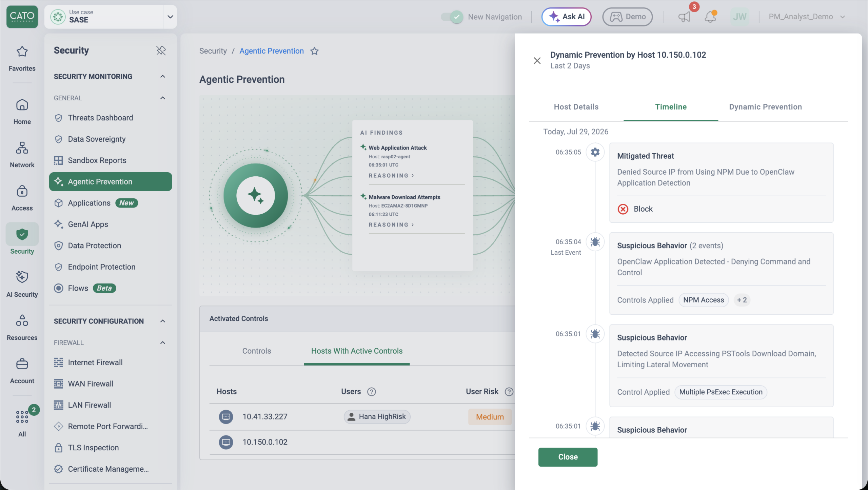
Task: Open Favorites in the left rail
Action: coord(22,59)
